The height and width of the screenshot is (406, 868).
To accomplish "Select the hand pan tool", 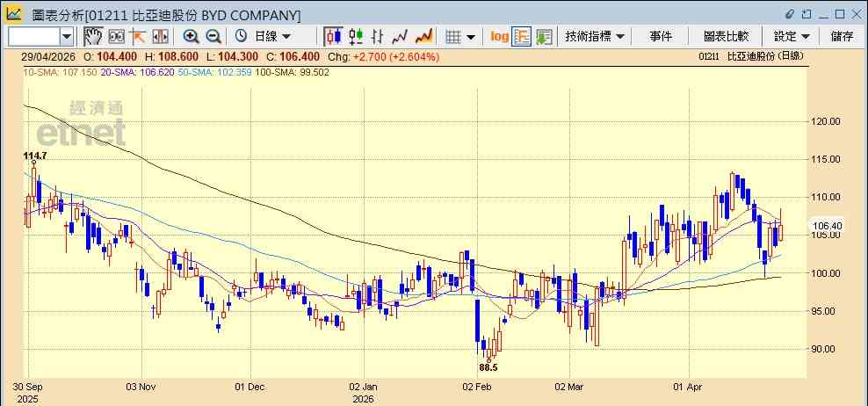I will pyautogui.click(x=93, y=37).
